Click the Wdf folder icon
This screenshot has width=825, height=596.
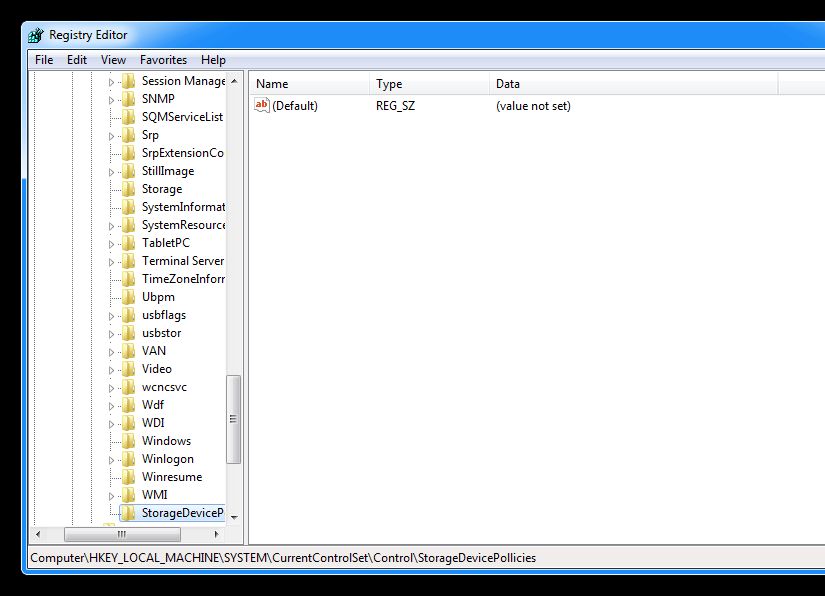128,405
